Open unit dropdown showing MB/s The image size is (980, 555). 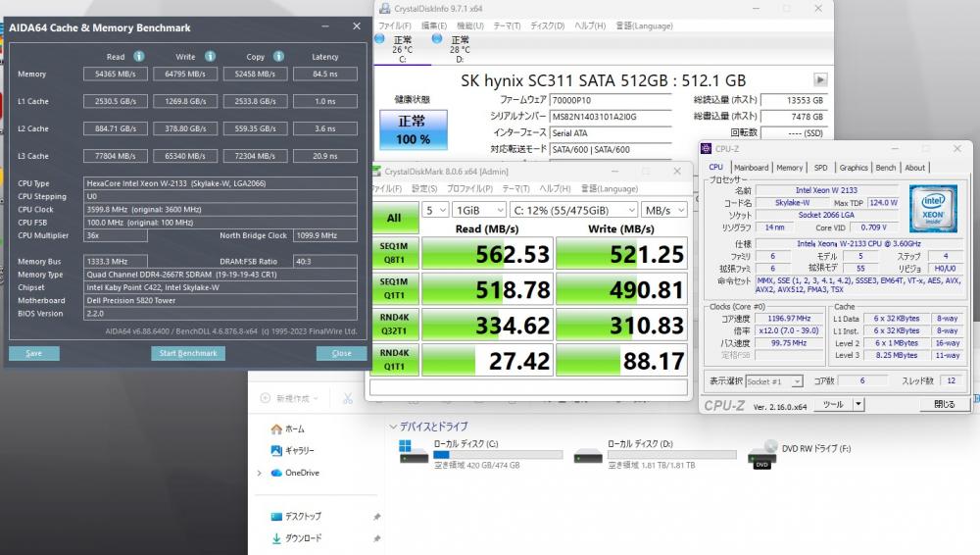click(x=663, y=210)
